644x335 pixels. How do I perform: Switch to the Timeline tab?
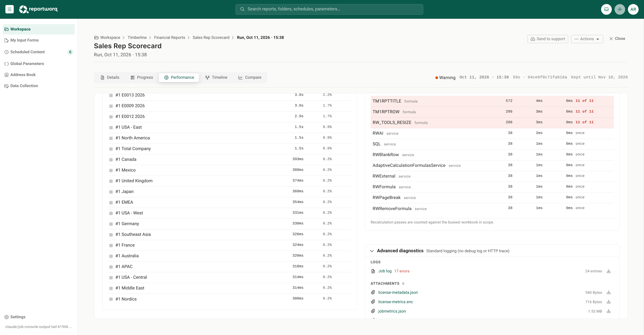(216, 77)
